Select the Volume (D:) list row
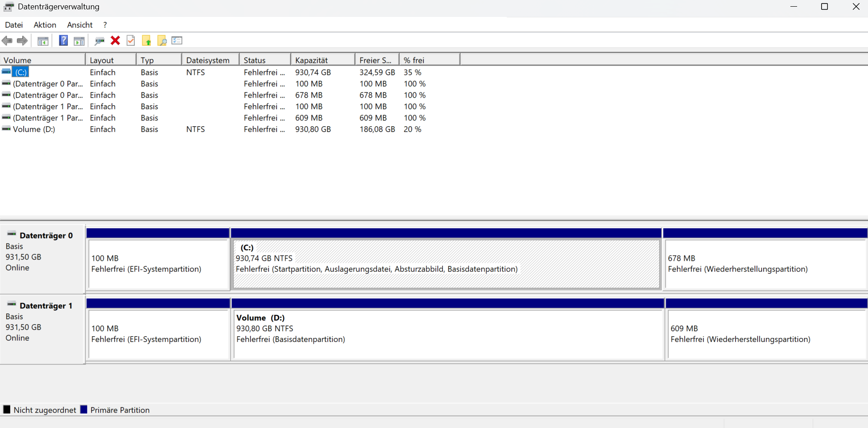868x428 pixels. [34, 129]
